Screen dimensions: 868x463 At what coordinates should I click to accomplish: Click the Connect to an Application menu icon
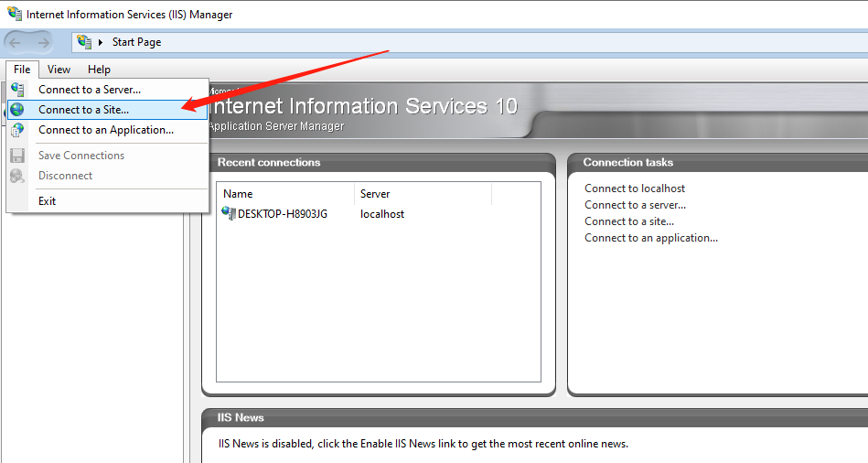(x=17, y=130)
